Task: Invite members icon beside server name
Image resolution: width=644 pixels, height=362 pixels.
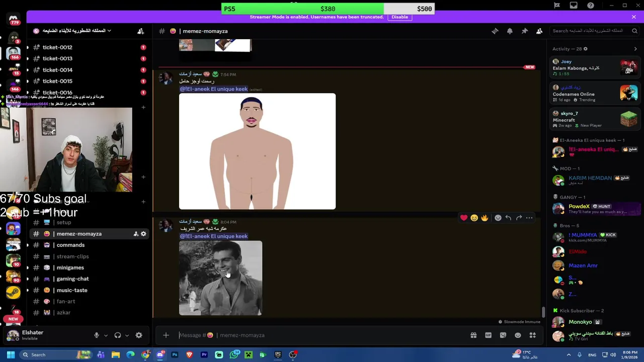Action: pos(141,31)
